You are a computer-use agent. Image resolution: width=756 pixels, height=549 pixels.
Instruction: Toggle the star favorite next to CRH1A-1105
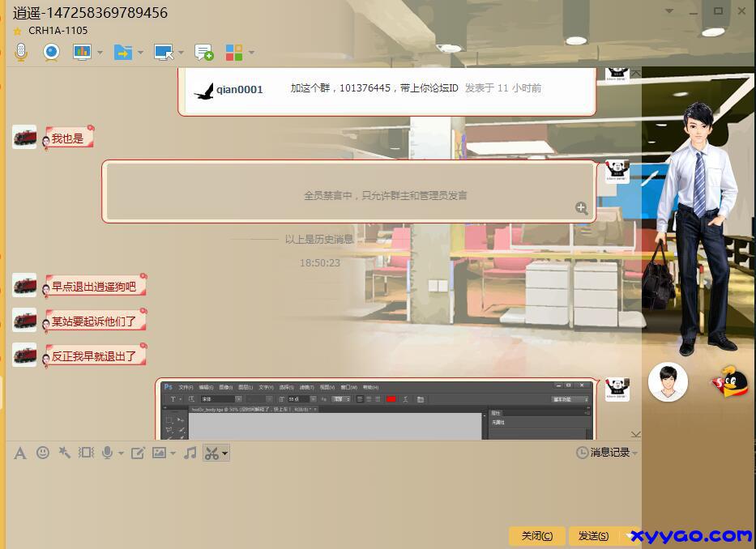(x=18, y=31)
